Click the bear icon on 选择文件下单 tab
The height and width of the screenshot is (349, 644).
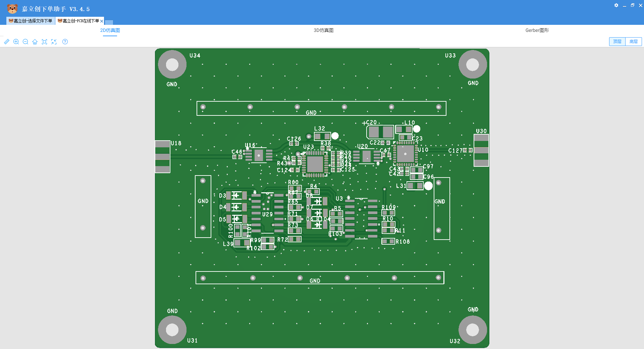pyautogui.click(x=11, y=20)
